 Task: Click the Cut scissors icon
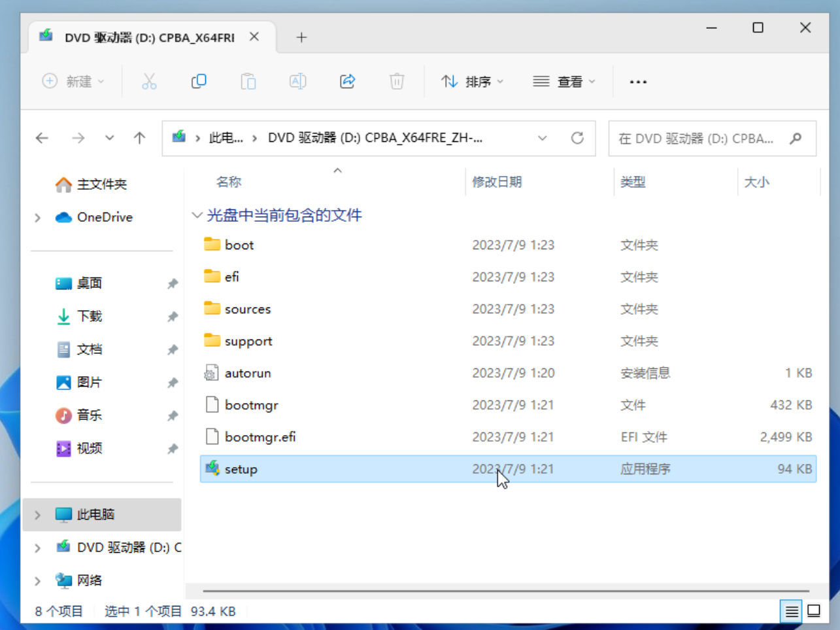coord(149,82)
